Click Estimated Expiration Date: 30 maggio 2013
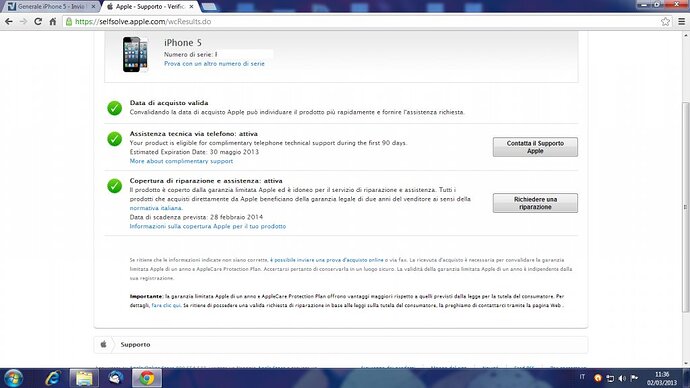This screenshot has height=388, width=690. (x=194, y=152)
